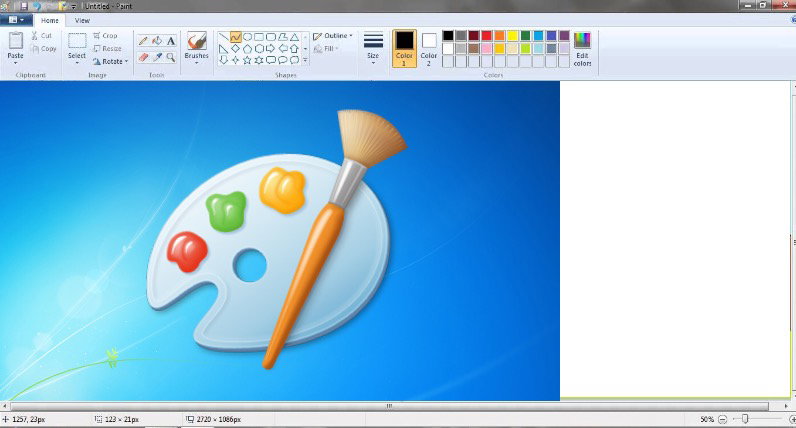
Task: Select the Eraser tool
Action: tap(144, 57)
